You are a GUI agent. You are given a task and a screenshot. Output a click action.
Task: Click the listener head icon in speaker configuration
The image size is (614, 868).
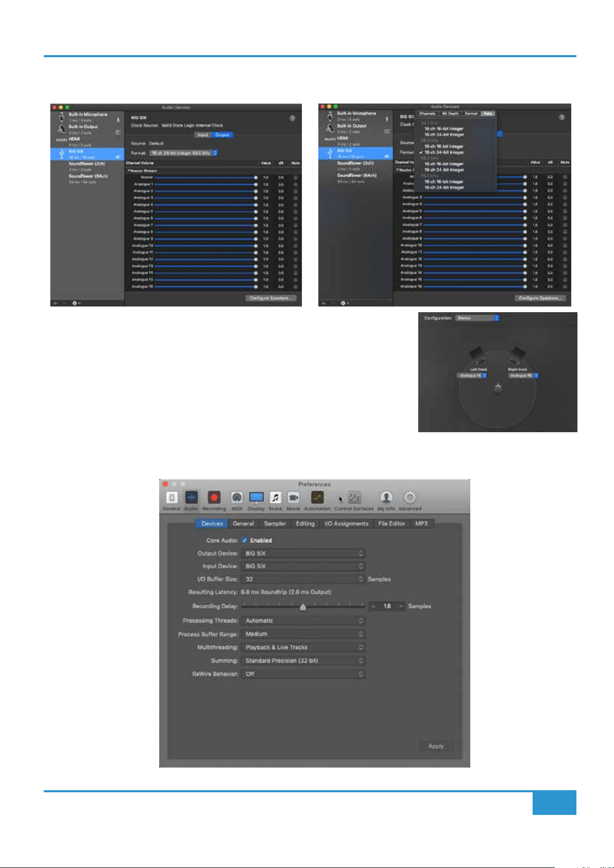point(498,389)
